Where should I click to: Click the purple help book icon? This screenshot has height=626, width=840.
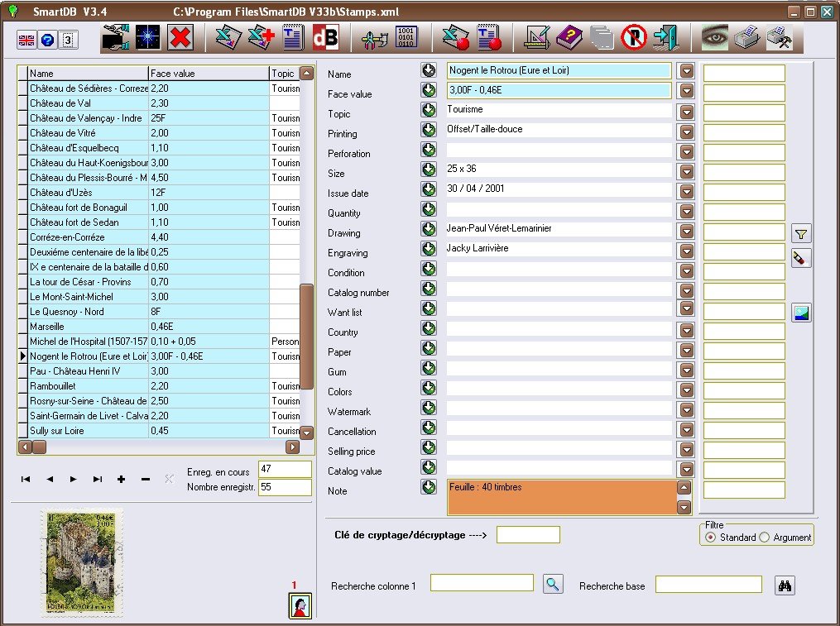click(569, 37)
